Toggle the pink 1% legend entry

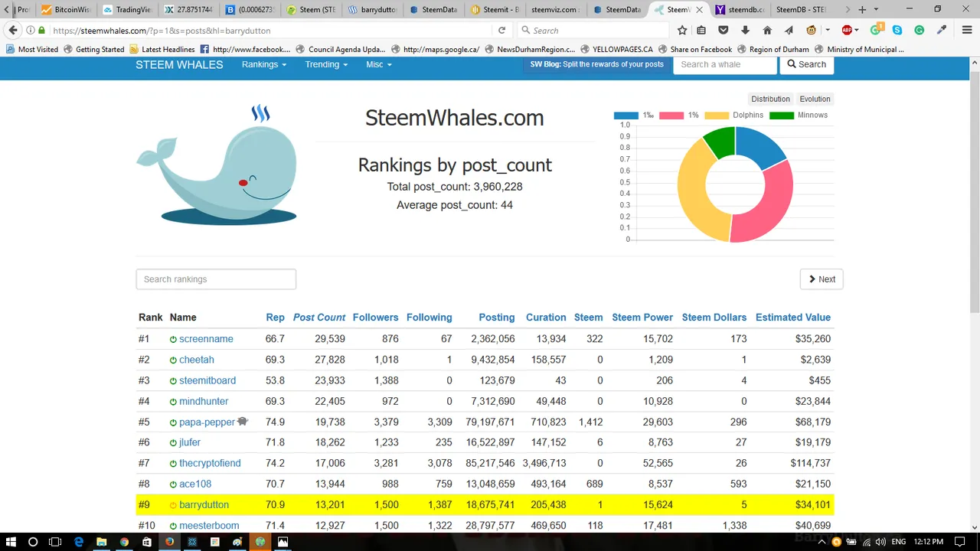tap(679, 116)
